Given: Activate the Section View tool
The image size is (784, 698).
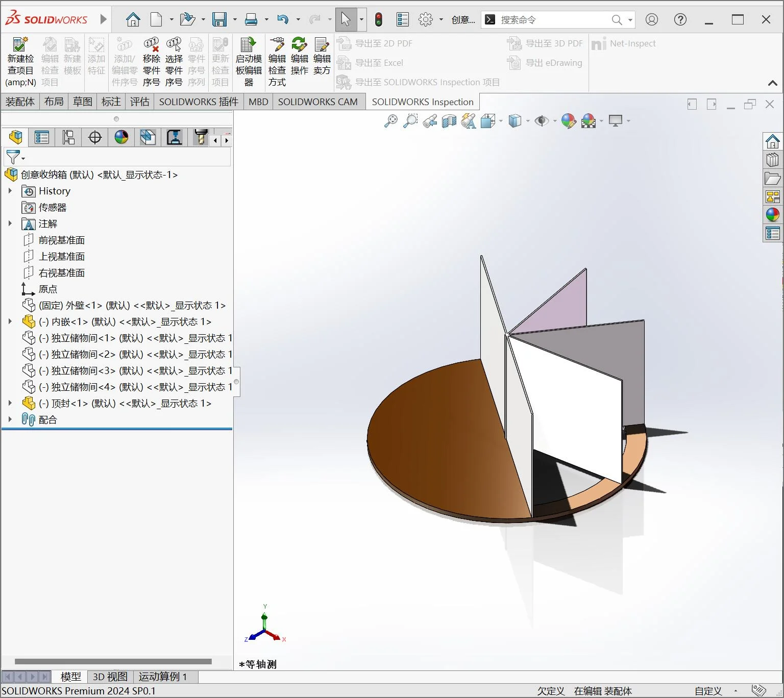Looking at the screenshot, I should [449, 121].
